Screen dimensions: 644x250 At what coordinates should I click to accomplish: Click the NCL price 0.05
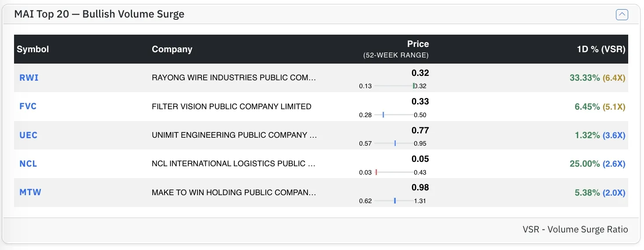coord(420,159)
